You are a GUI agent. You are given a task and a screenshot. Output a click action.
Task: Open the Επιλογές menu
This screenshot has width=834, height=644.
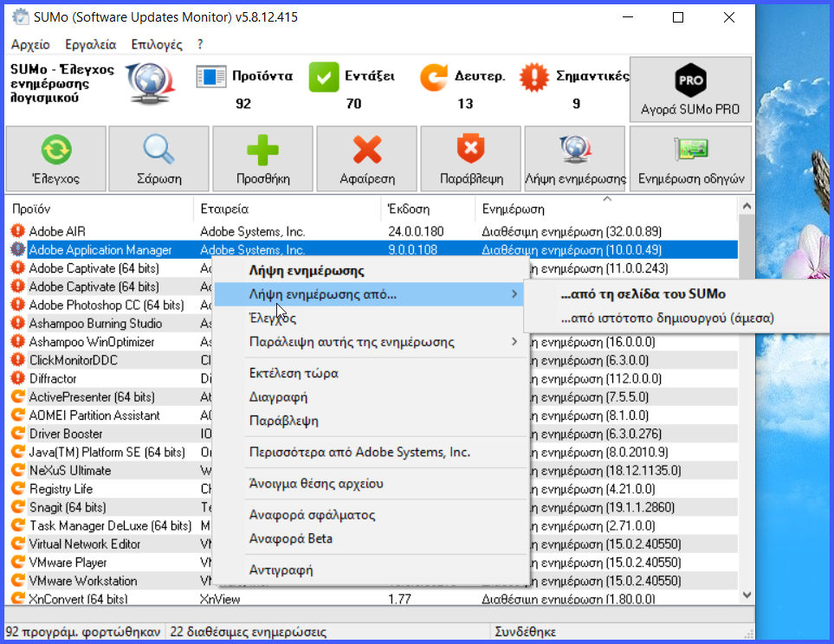tap(157, 45)
